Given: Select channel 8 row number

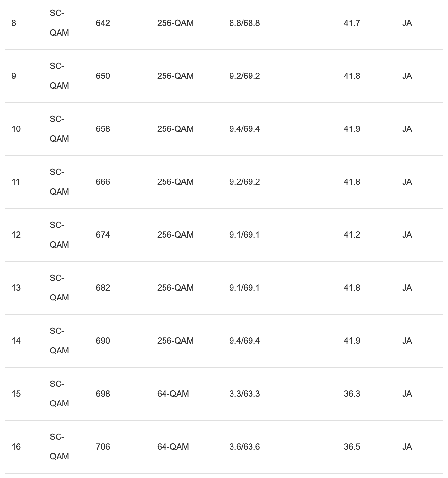Looking at the screenshot, I should (14, 23).
